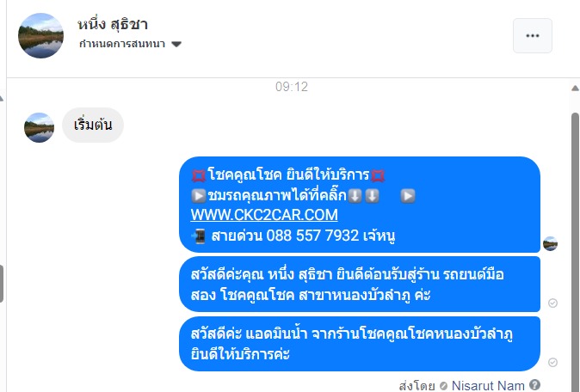This screenshot has height=392, width=580.
Task: Select the message greeting สวัสดีค่ะ แอดมินน้ำ
Action: click(x=360, y=344)
